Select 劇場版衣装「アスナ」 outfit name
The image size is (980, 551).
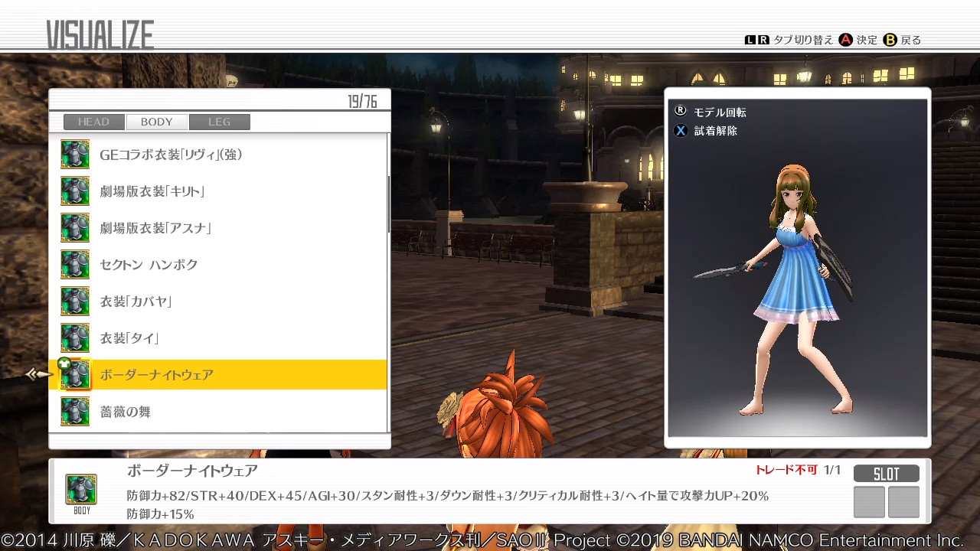155,228
